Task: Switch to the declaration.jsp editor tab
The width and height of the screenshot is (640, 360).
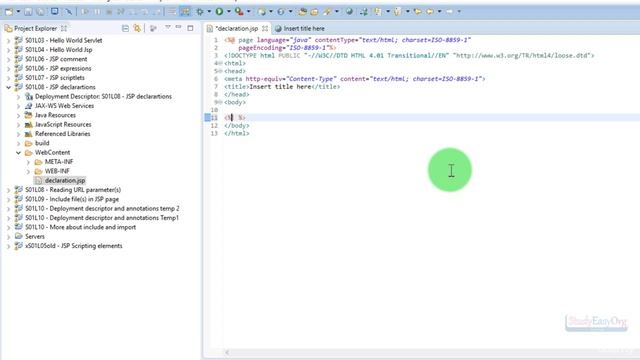Action: coord(236,29)
